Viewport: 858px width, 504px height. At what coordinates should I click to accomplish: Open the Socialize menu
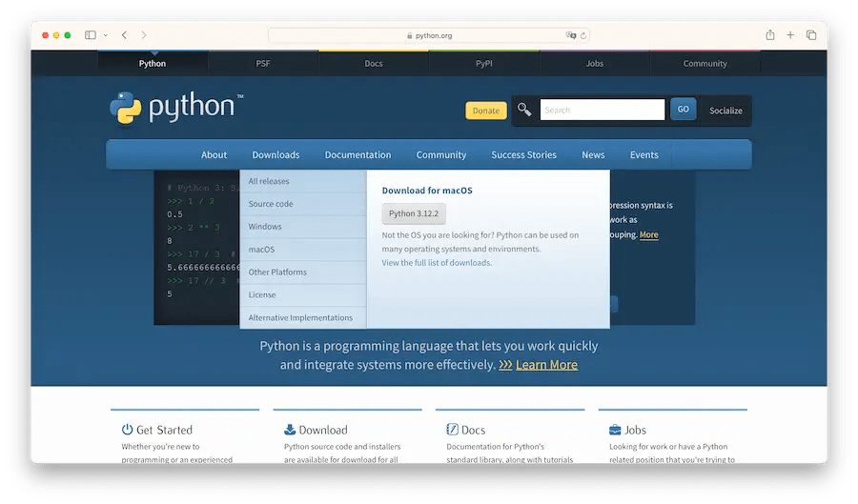(725, 111)
